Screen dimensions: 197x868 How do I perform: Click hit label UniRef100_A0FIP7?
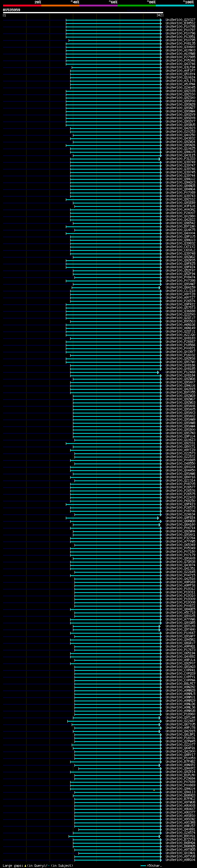180,71
